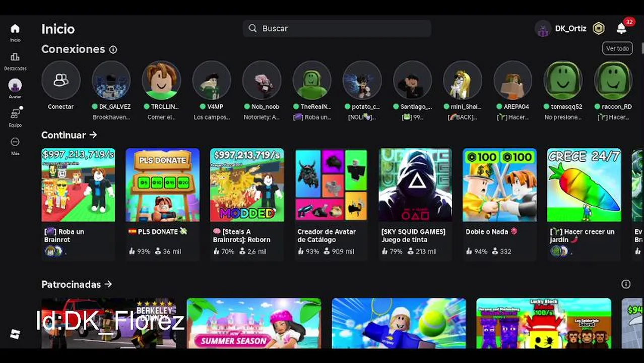This screenshot has width=644, height=363.
Task: Open the Berkeley County sponsored game thumbnail
Action: coord(109,323)
